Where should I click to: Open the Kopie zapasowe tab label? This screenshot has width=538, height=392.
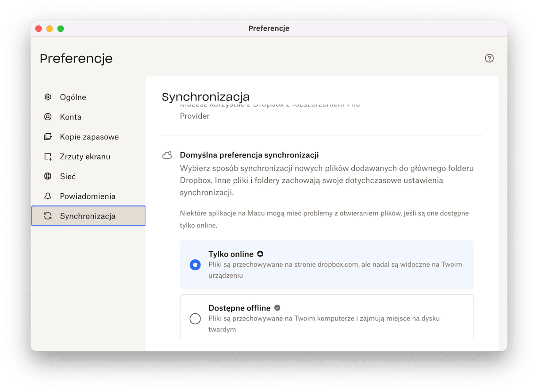89,137
